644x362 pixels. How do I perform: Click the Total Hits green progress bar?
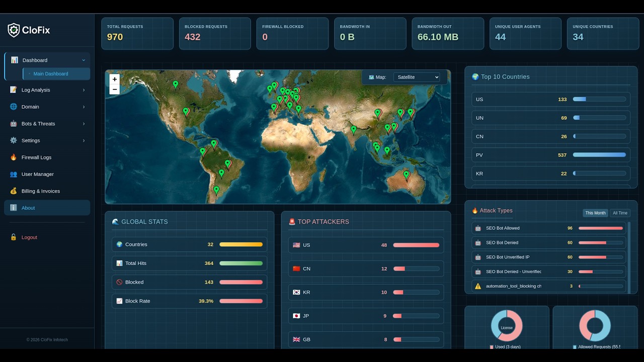point(241,263)
